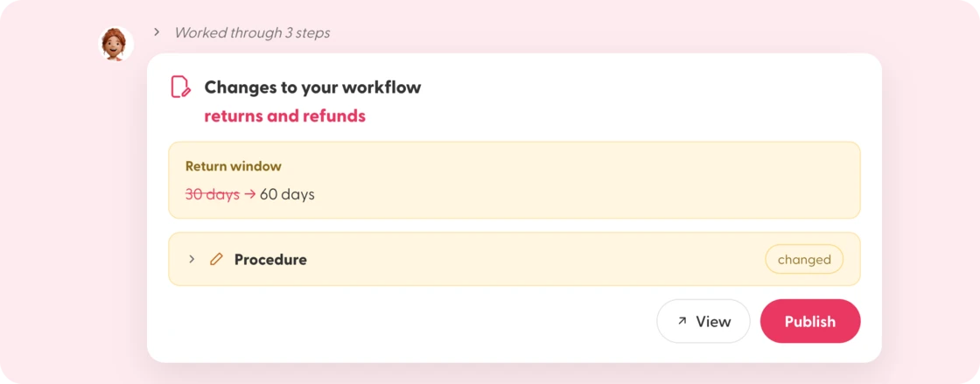This screenshot has height=384, width=980.
Task: Click the struck-through 30 days value
Action: coord(213,194)
